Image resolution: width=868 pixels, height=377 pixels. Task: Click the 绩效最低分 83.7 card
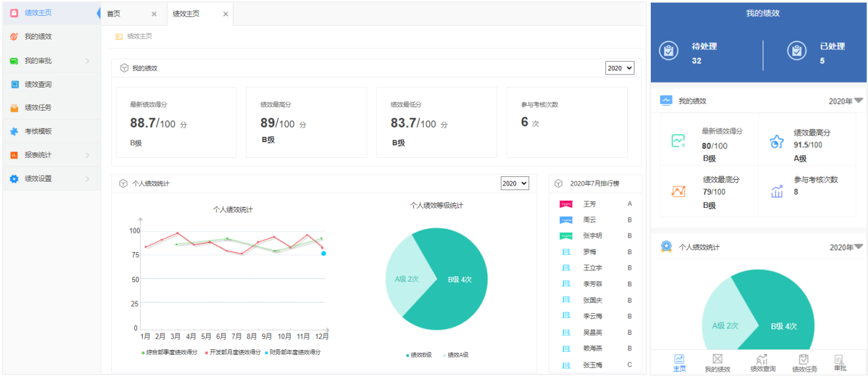point(436,122)
